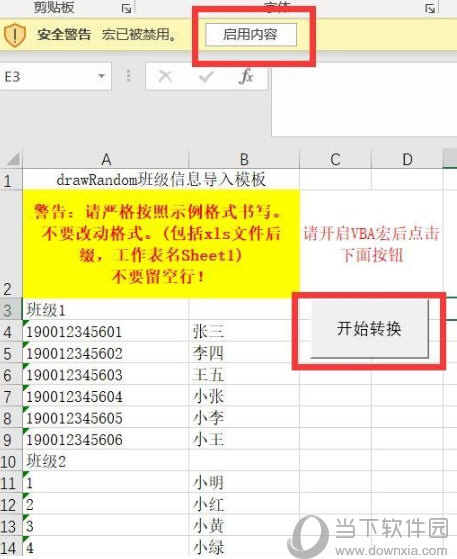457x559 pixels.
Task: Click the red 请开启VBA宏后点击下面按钮 text
Action: click(x=371, y=244)
